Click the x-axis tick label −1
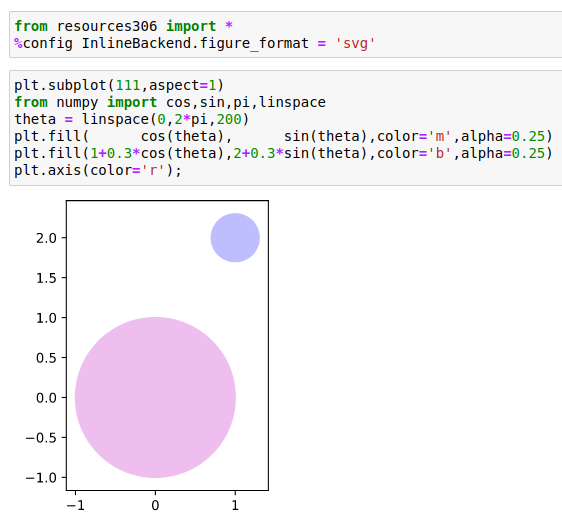Screen dimensions: 562x522 pyautogui.click(x=76, y=506)
